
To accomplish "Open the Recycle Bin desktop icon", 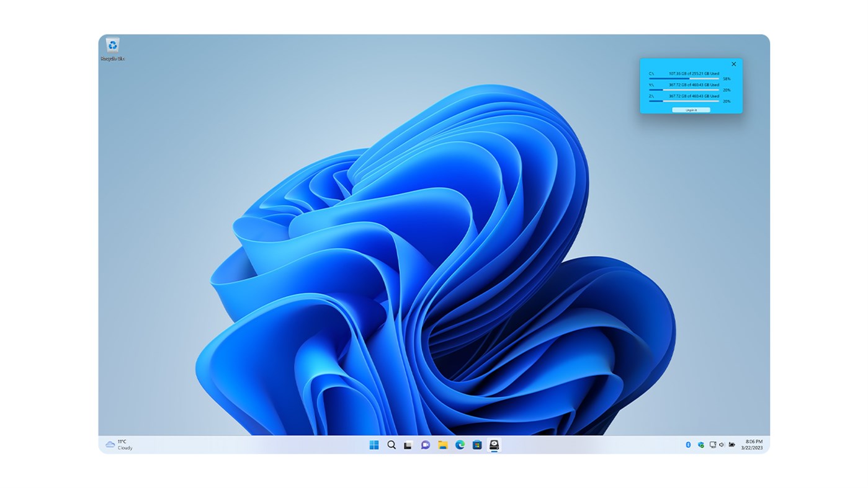I will (112, 49).
